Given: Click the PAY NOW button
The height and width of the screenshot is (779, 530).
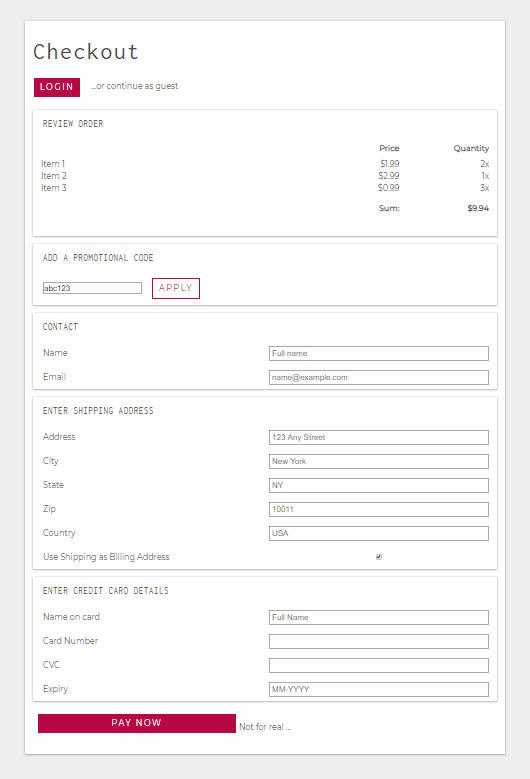Looking at the screenshot, I should pos(137,723).
